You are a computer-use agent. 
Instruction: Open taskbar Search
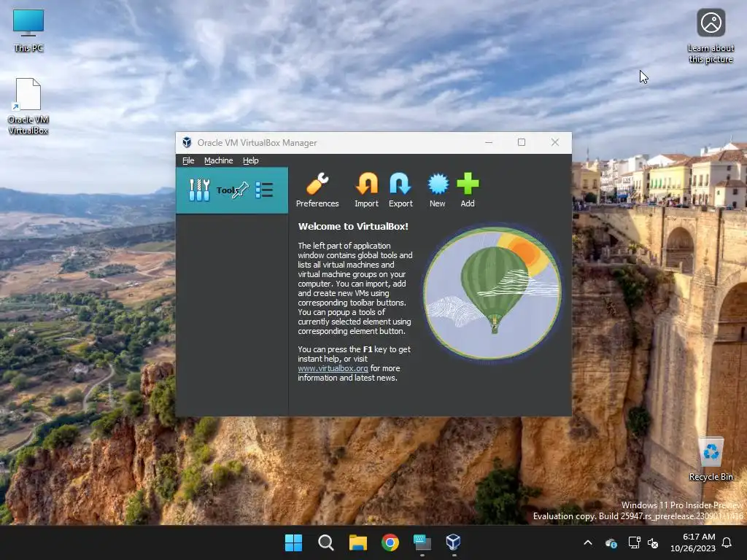[326, 542]
